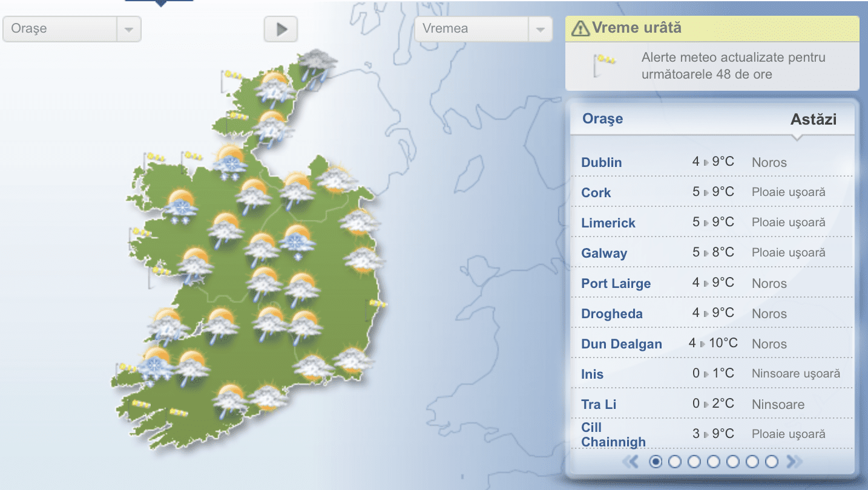This screenshot has height=490, width=868.
Task: Go to next cities page with double-arrow
Action: (x=794, y=462)
